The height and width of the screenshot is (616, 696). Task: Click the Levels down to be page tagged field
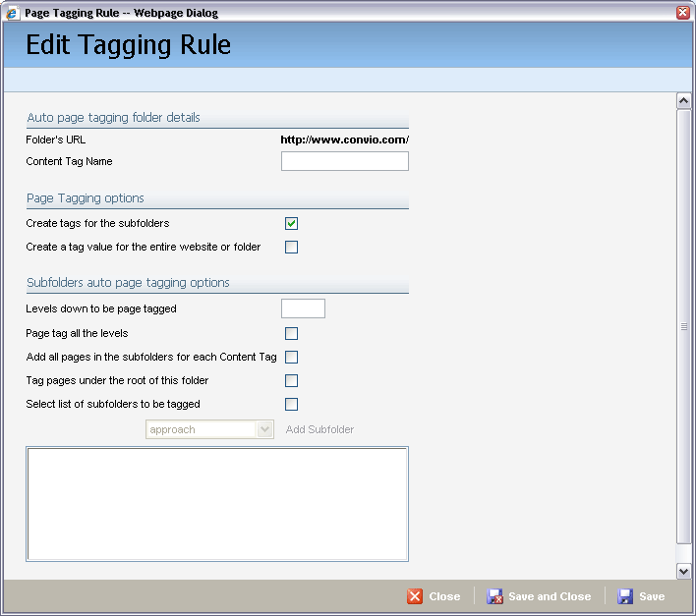point(303,308)
